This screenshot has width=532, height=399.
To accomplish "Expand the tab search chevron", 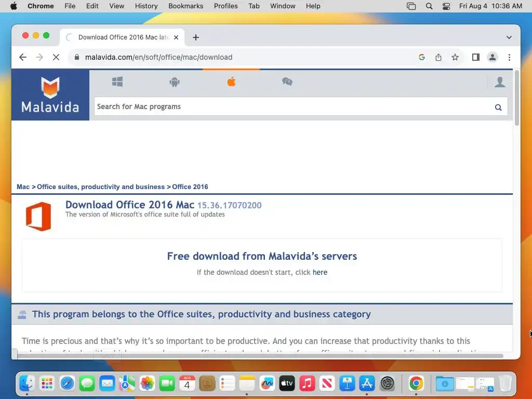I will pyautogui.click(x=509, y=37).
